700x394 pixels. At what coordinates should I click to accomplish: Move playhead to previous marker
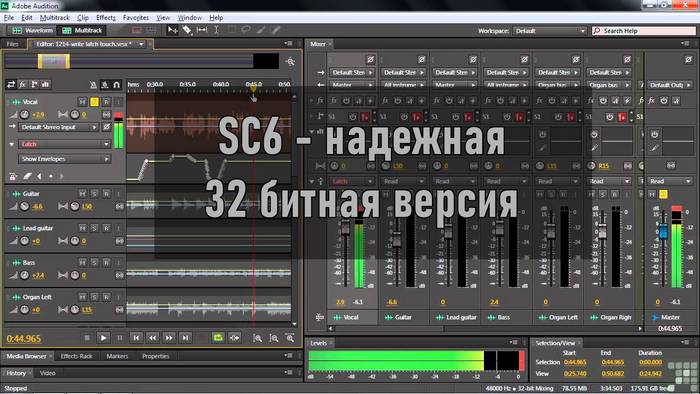click(136, 338)
